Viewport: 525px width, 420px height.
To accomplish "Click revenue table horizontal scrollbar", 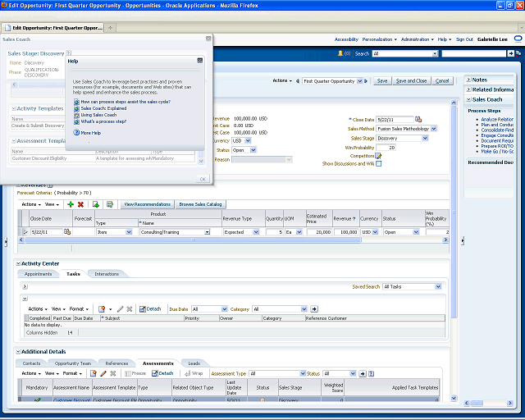I will point(194,240).
